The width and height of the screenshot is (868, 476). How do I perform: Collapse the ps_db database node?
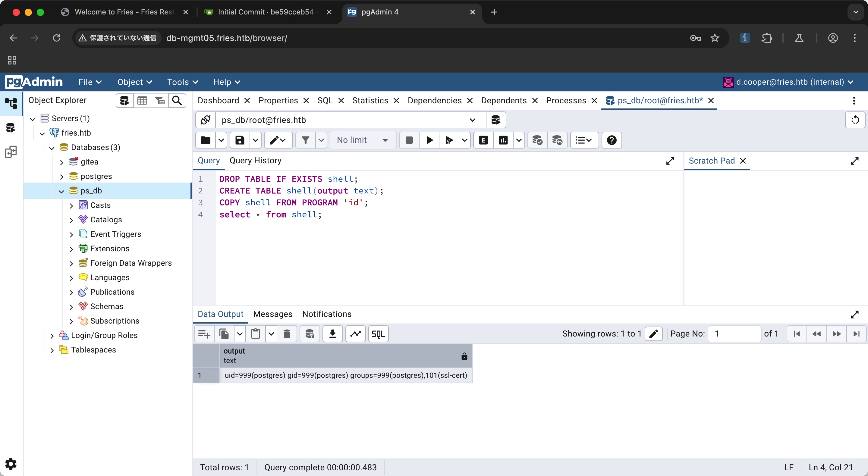coord(62,191)
